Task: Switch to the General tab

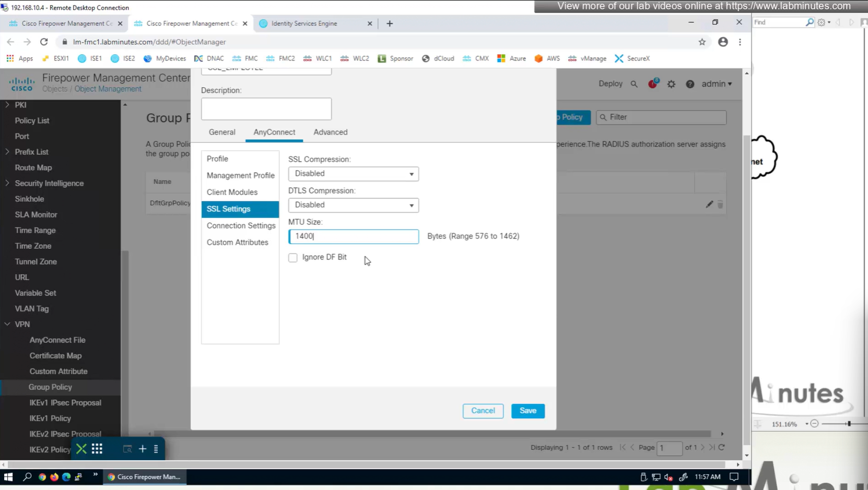Action: coord(222,132)
